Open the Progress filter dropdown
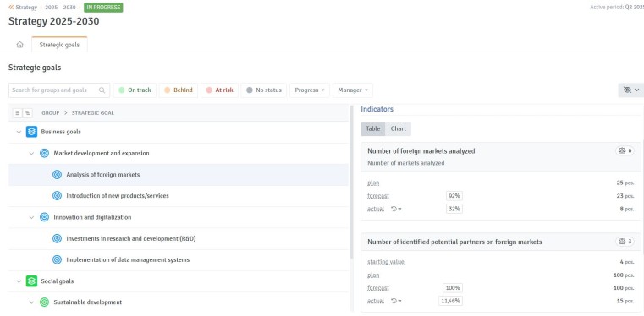644x316 pixels. click(x=310, y=90)
